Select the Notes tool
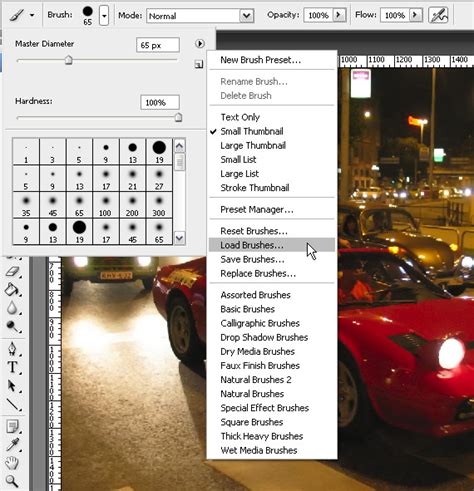Viewport: 474px width, 491px height. [x=13, y=426]
